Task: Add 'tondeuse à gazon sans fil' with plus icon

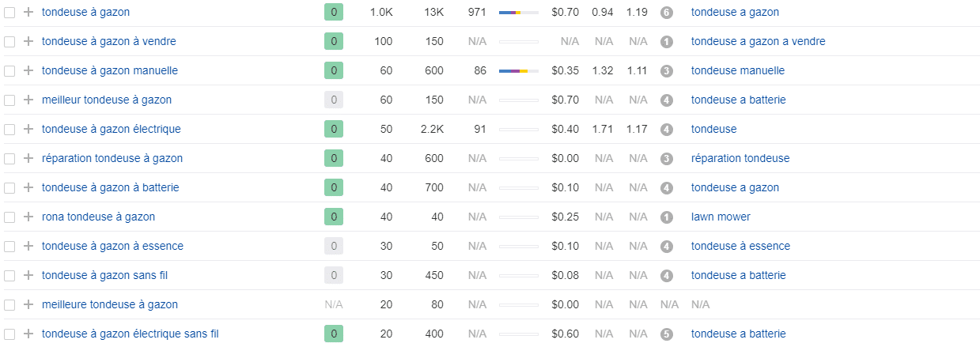Action: (x=28, y=275)
